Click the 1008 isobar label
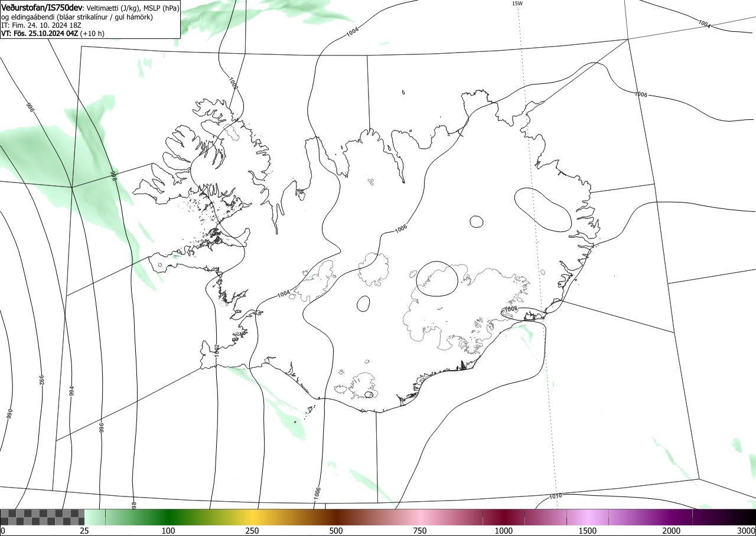This screenshot has height=536, width=756. coord(510,309)
